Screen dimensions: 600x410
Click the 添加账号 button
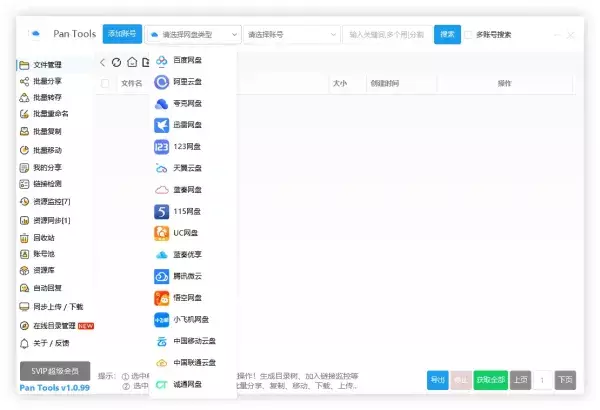(122, 34)
